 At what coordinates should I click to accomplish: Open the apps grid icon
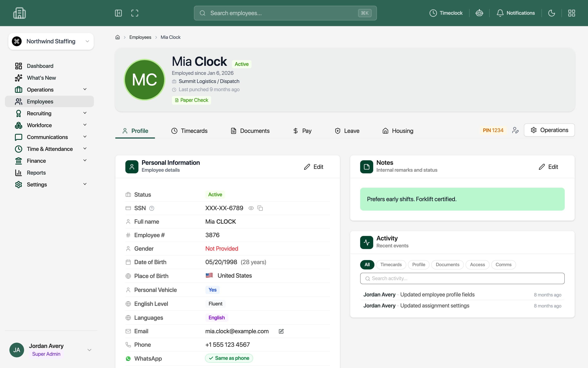click(571, 13)
